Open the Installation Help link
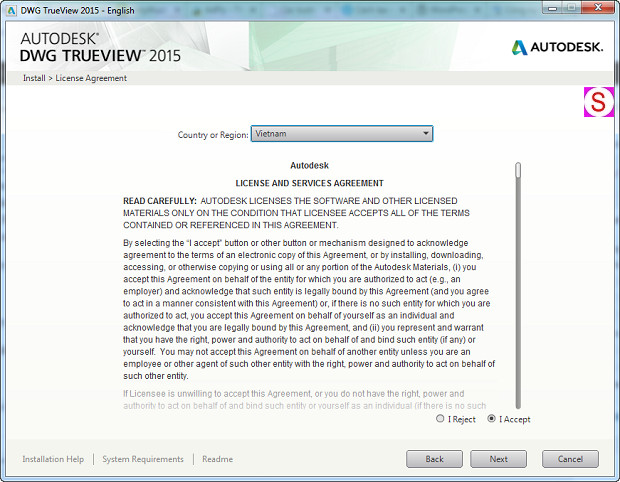Image resolution: width=620 pixels, height=482 pixels. click(x=53, y=459)
